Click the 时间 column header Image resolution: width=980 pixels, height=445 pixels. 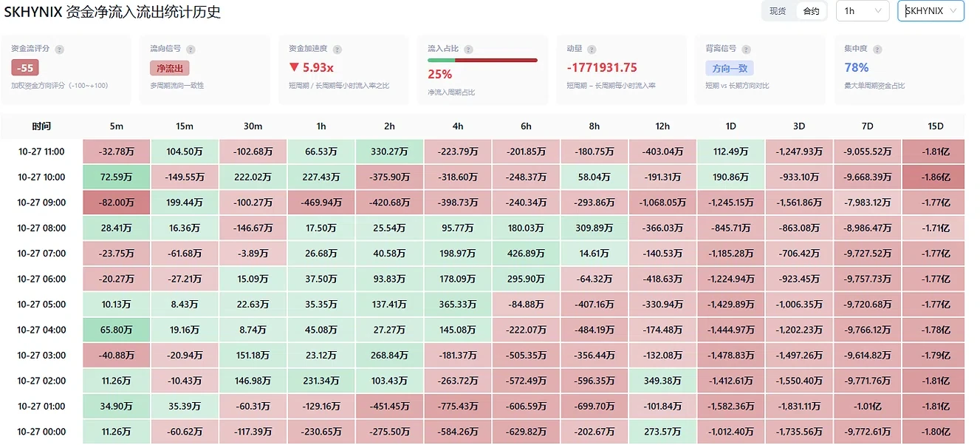pyautogui.click(x=41, y=126)
